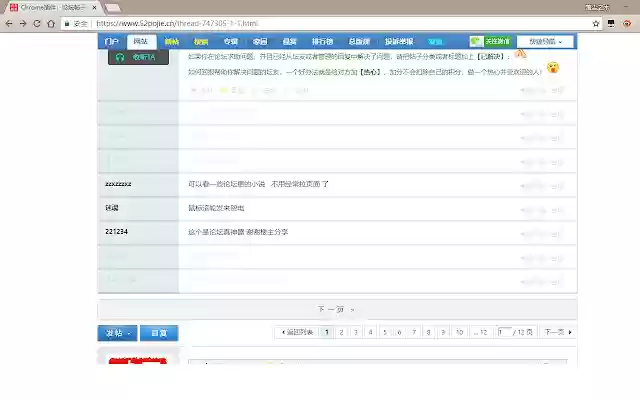Viewport: 640px width, 400px height.
Task: Go to page 9
Action: (443, 332)
